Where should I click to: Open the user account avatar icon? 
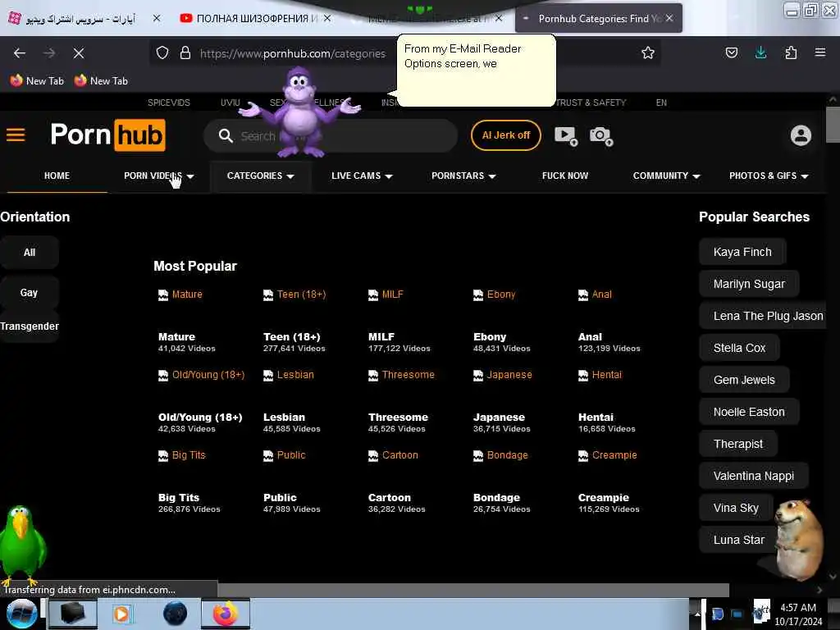coord(801,135)
